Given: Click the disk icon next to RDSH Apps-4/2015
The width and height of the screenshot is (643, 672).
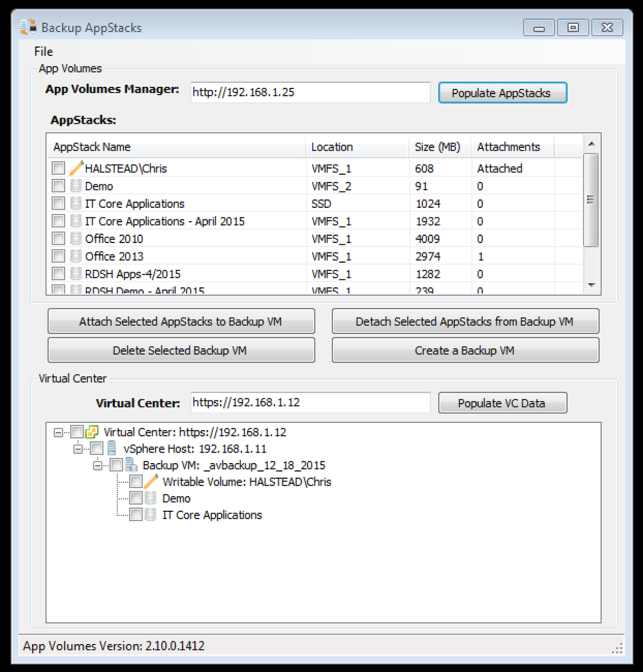Looking at the screenshot, I should (x=75, y=273).
